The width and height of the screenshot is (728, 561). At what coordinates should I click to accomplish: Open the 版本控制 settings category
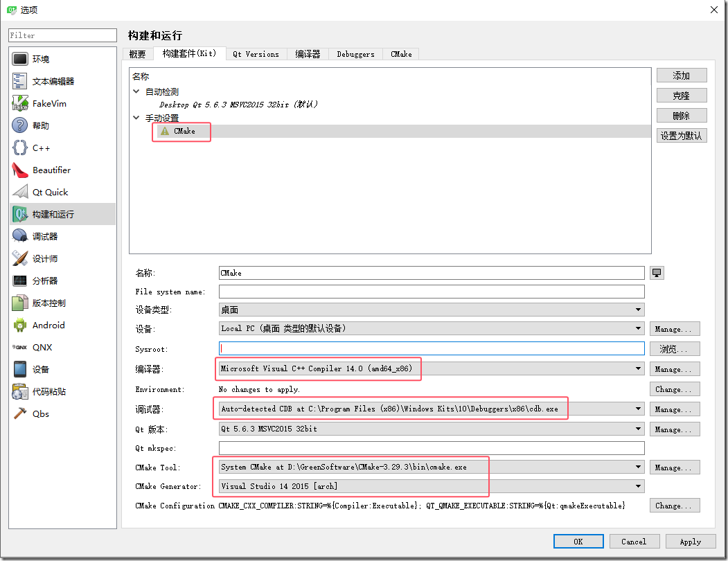tap(62, 303)
